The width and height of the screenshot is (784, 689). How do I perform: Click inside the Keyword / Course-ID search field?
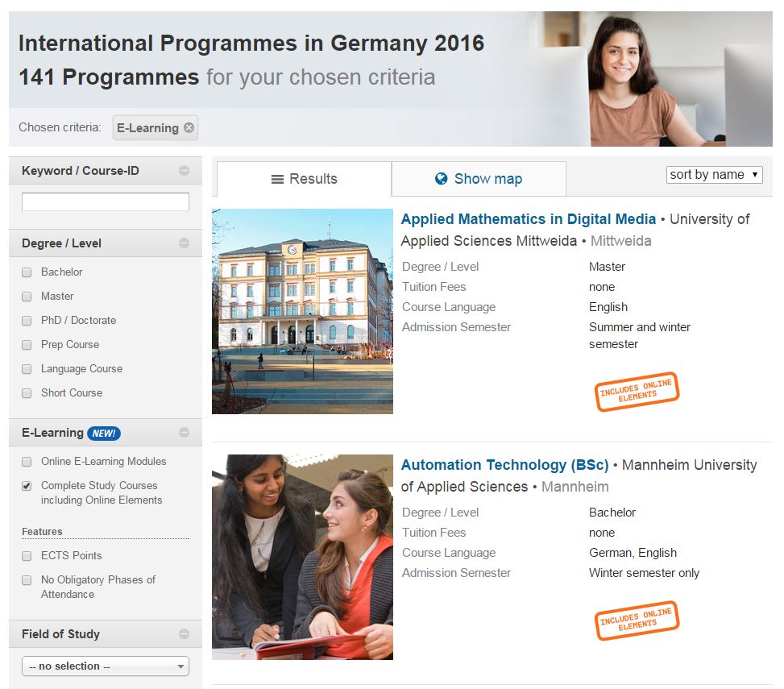tap(105, 201)
